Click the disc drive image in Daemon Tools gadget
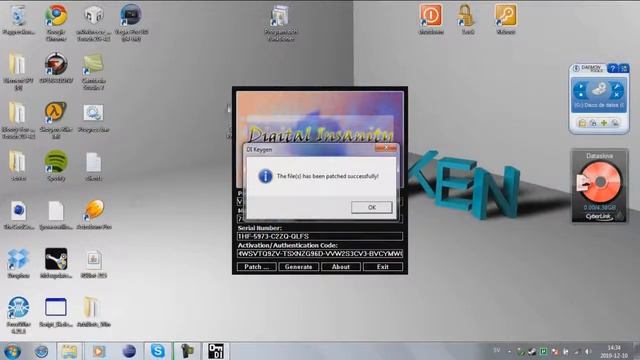The image size is (640, 360). [x=599, y=89]
